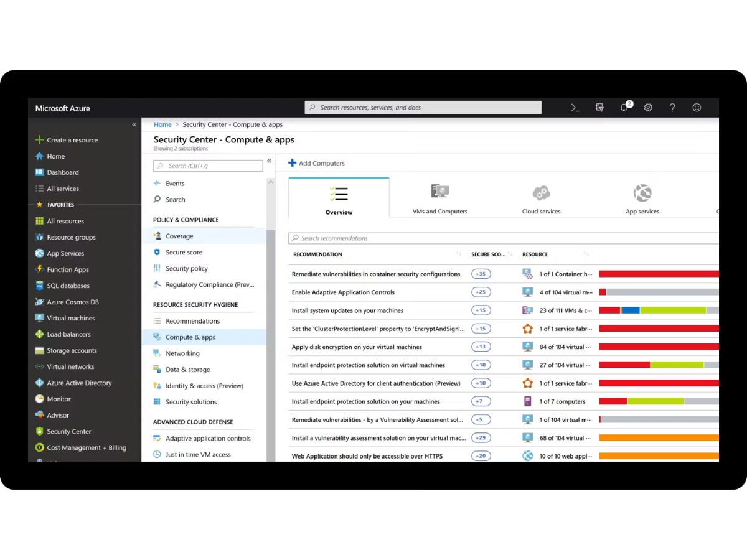Open the directory and subscription filter icon
This screenshot has height=560, width=747.
click(599, 108)
